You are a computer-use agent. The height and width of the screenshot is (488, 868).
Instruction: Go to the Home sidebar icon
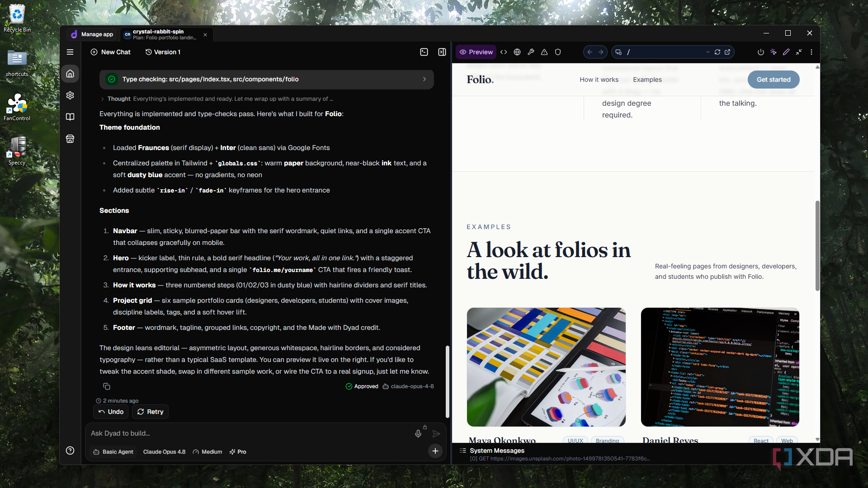tap(70, 74)
